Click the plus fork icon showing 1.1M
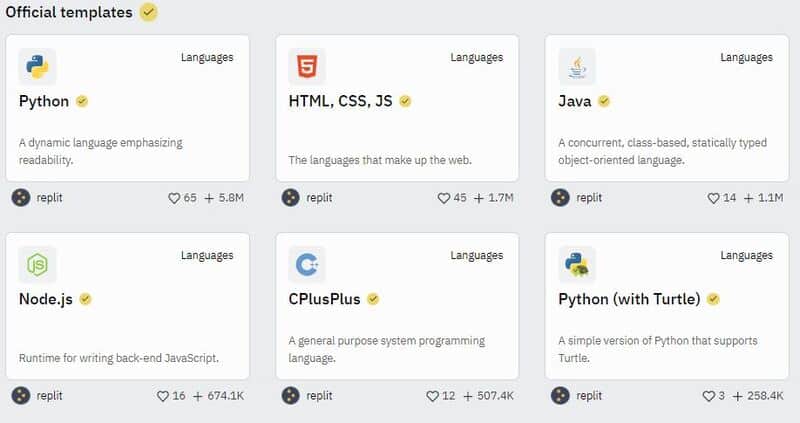Viewport: 800px width, 423px height. [748, 198]
